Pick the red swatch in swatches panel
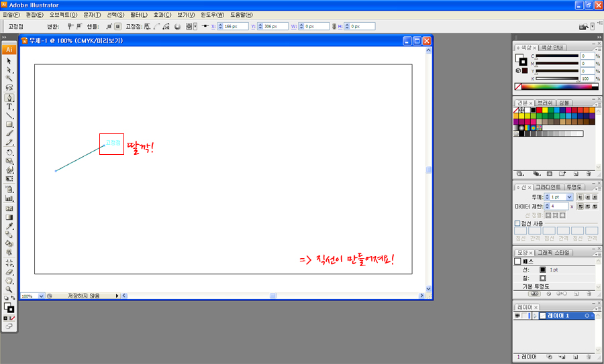The width and height of the screenshot is (604, 364). (540, 110)
